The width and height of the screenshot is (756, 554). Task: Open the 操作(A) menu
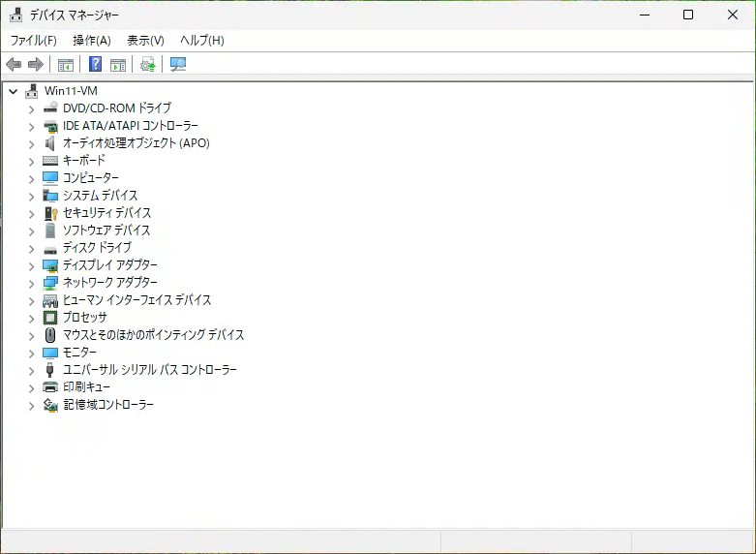[92, 41]
